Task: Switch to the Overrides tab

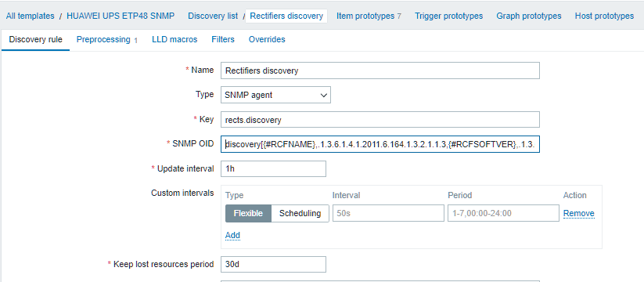Action: tap(267, 39)
